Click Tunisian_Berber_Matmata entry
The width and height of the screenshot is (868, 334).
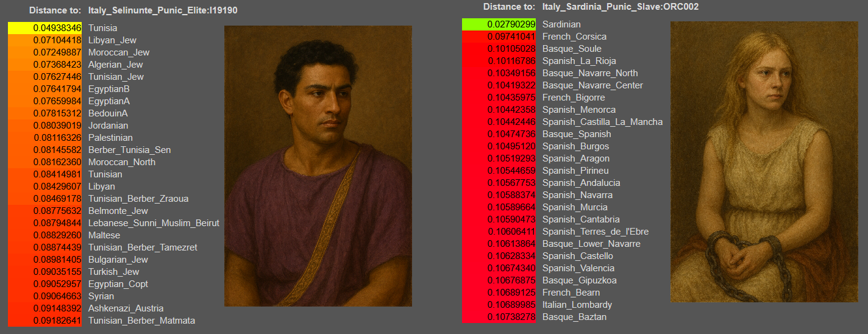pos(141,321)
